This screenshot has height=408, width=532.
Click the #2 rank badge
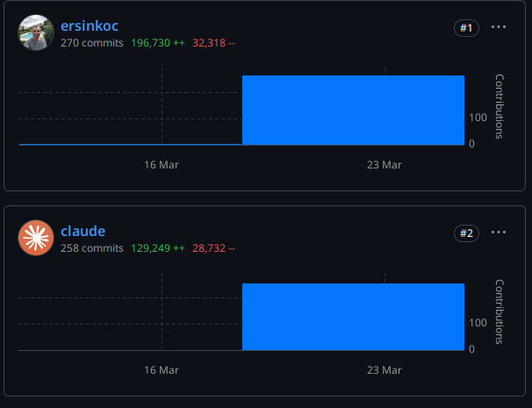coord(466,233)
